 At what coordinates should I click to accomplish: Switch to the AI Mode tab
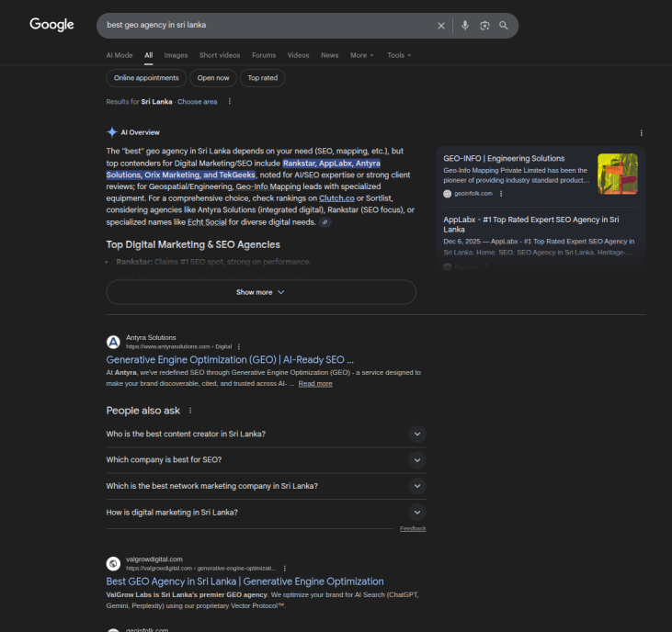click(x=120, y=55)
